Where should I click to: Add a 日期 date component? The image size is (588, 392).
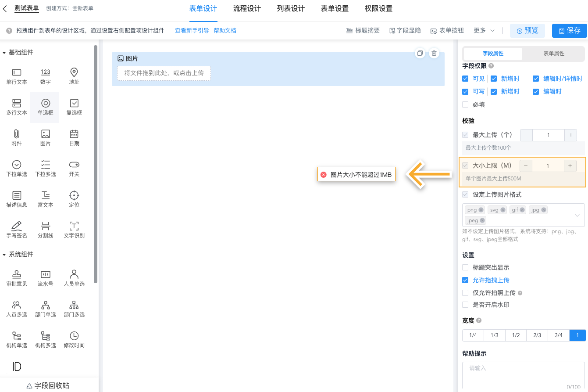74,137
